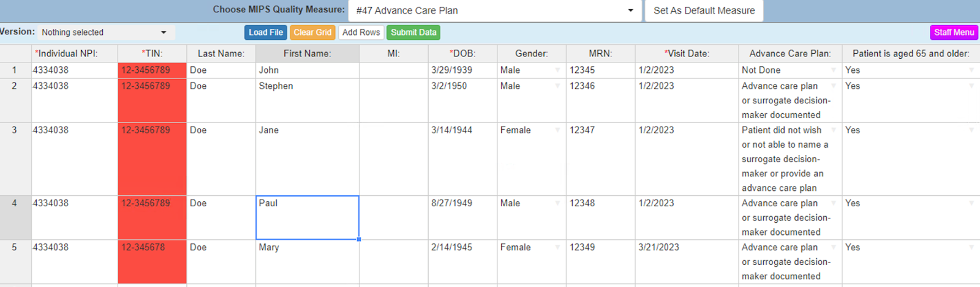Open the Staff Menu
The image size is (980, 287).
pos(954,32)
